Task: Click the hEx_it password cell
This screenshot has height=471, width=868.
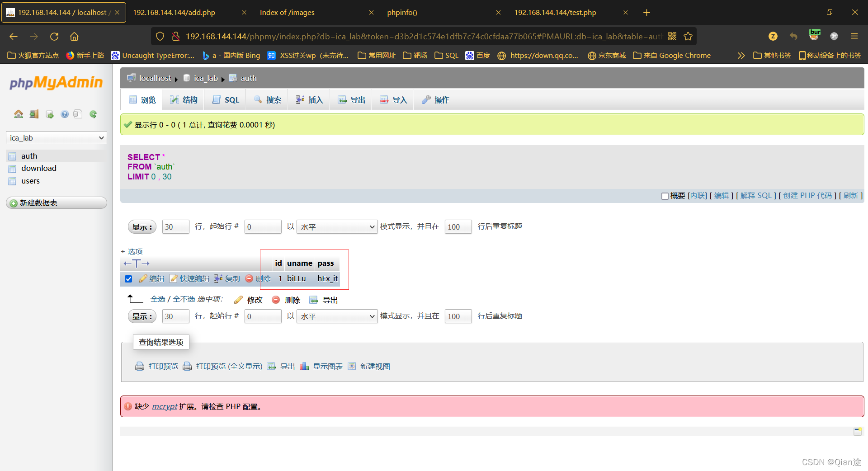Action: click(x=327, y=279)
